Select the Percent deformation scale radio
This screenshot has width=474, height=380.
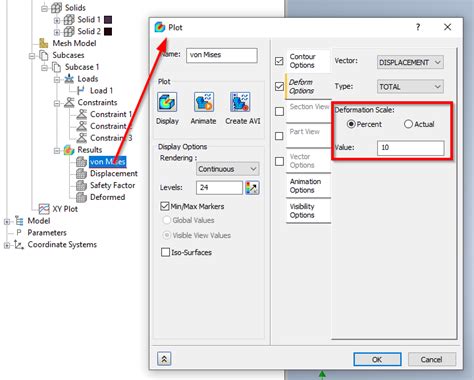pyautogui.click(x=351, y=124)
